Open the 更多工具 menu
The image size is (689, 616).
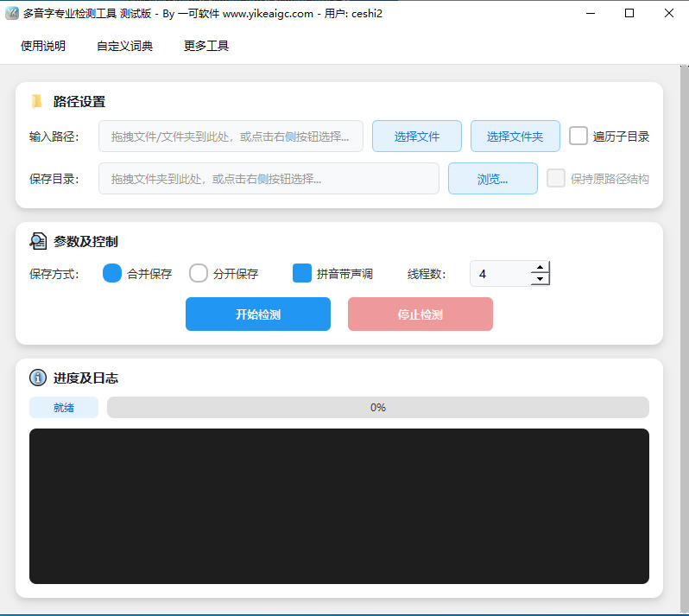point(206,46)
